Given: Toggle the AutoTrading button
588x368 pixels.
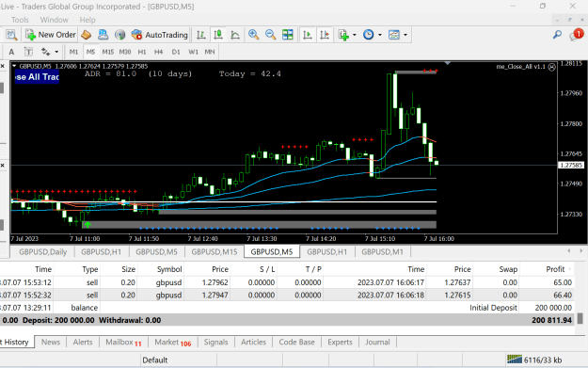Looking at the screenshot, I should [x=159, y=35].
